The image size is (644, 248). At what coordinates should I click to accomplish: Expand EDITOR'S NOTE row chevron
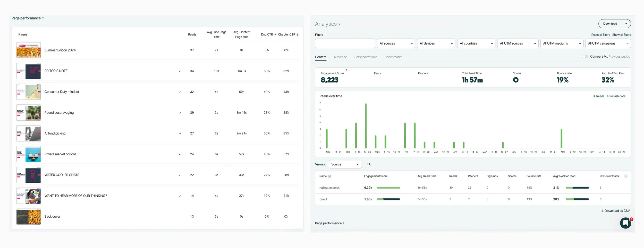point(180,71)
